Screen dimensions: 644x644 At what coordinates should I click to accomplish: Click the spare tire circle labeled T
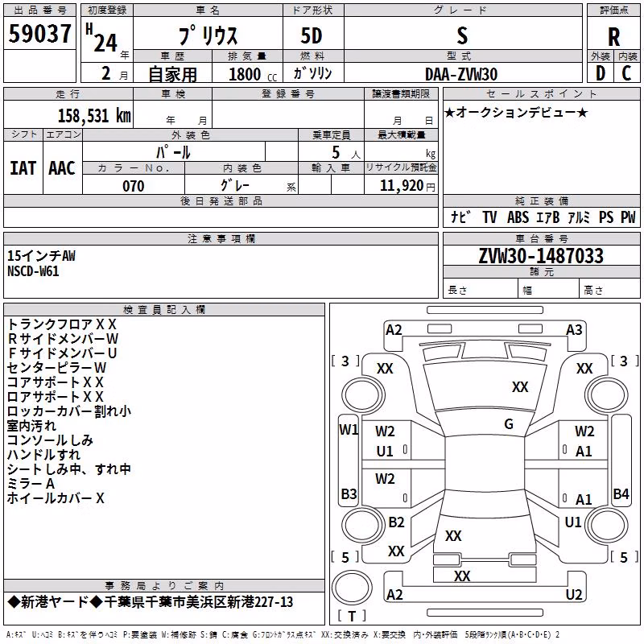click(x=352, y=588)
